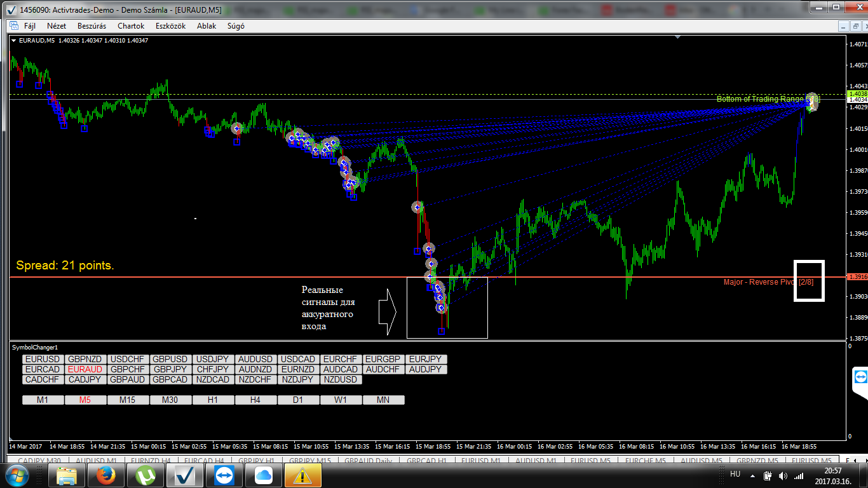The height and width of the screenshot is (488, 868).
Task: Click the SymbolChanger1 indicator label
Action: [35, 348]
